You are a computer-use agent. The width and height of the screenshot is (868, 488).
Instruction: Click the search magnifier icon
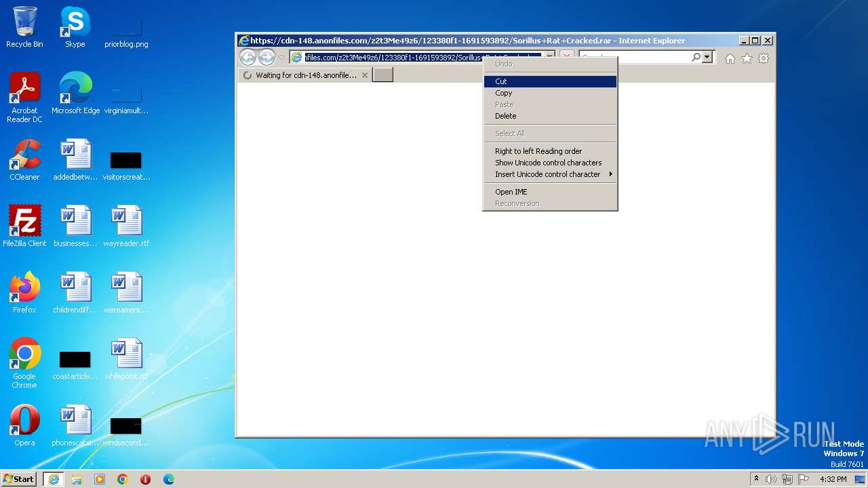point(696,58)
